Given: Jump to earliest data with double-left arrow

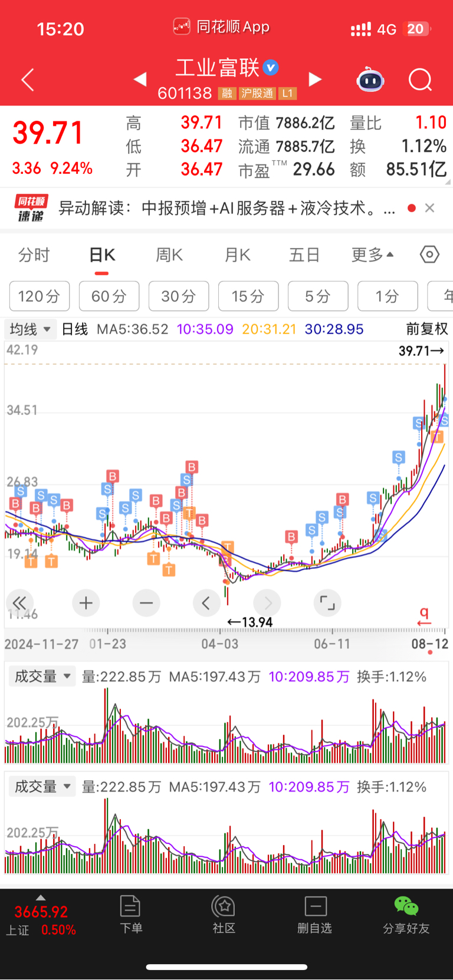Looking at the screenshot, I should tap(19, 603).
